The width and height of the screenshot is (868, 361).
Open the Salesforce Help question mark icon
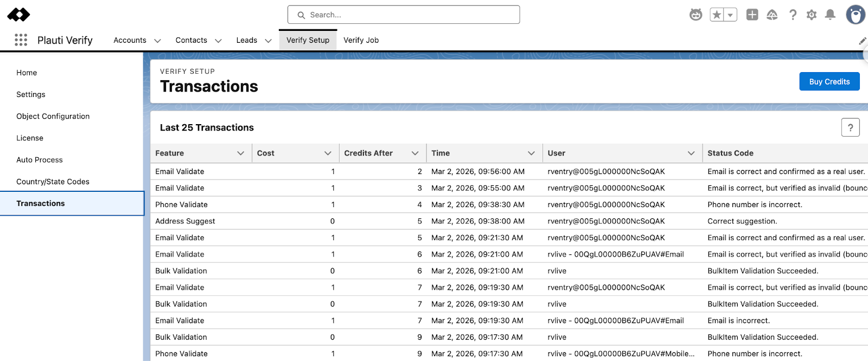pyautogui.click(x=793, y=15)
